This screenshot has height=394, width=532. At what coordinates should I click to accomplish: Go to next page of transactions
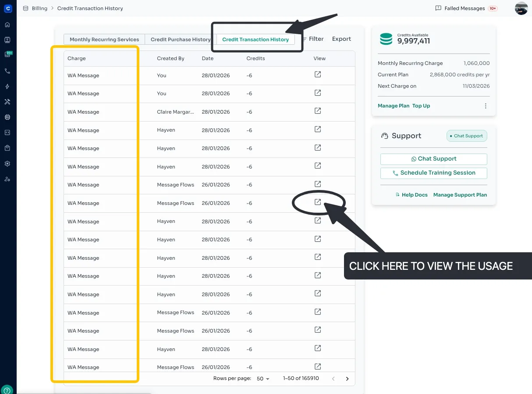coord(348,379)
